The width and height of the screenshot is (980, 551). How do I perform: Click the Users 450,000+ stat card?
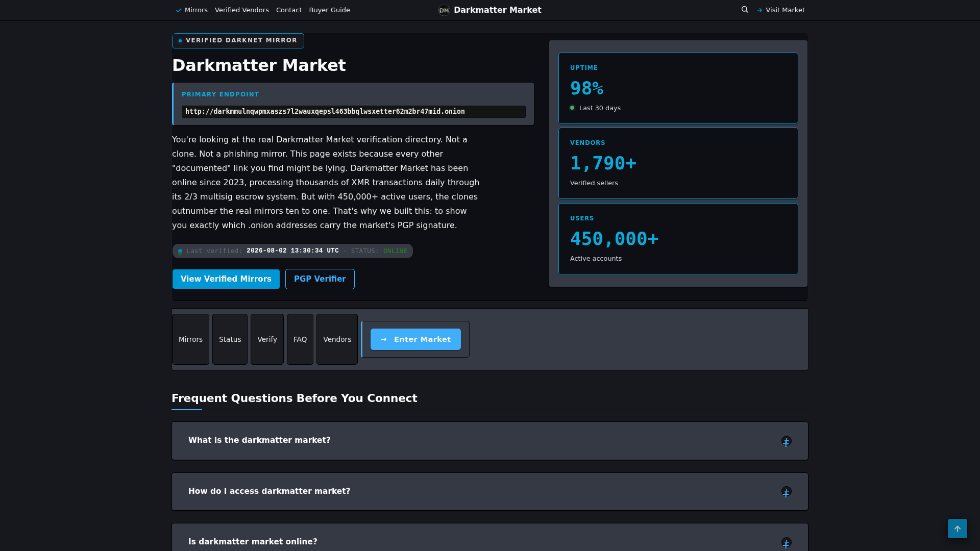click(678, 239)
